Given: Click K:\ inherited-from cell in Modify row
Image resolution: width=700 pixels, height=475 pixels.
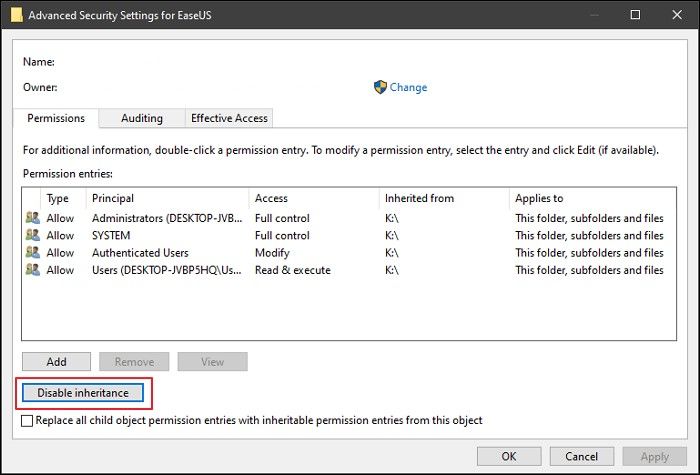Looking at the screenshot, I should pos(392,253).
